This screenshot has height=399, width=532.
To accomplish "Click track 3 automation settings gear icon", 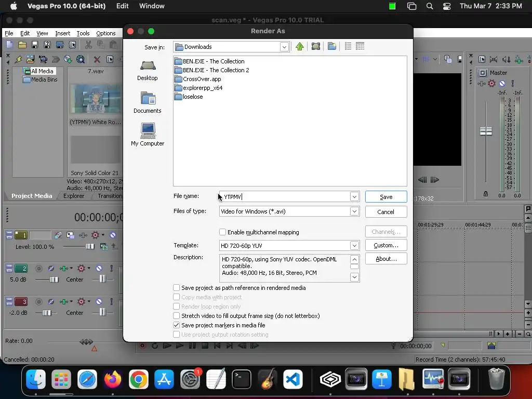I will click(x=82, y=302).
